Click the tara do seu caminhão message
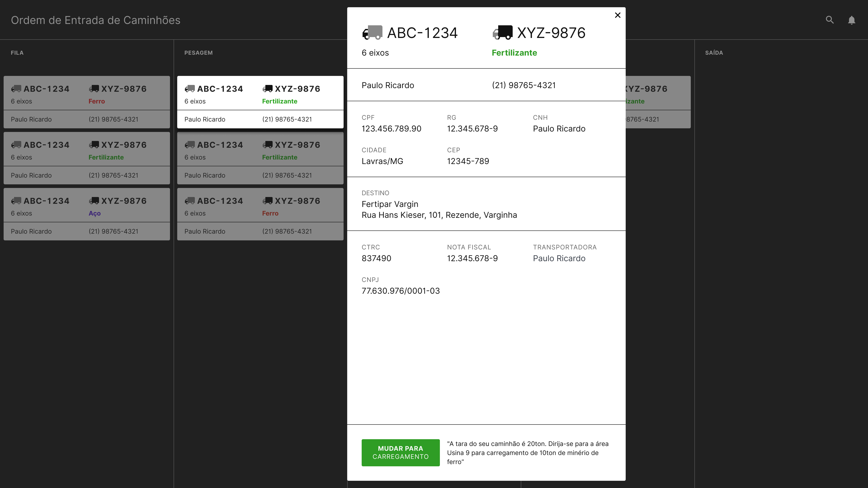The height and width of the screenshot is (488, 868). point(528,453)
